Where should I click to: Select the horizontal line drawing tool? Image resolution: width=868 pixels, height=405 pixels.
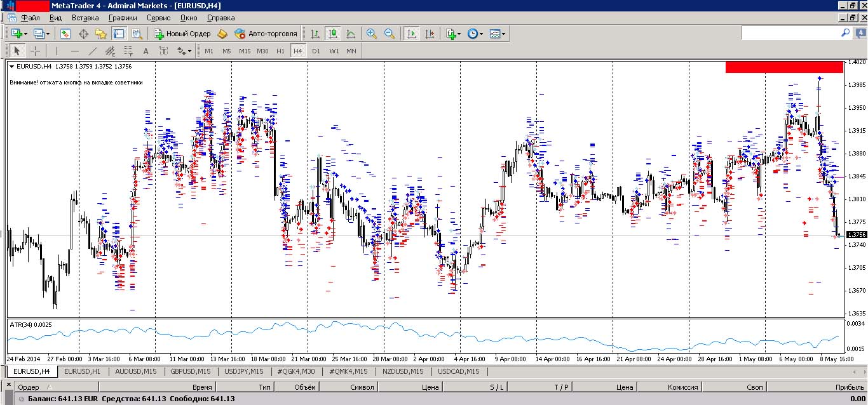coord(75,51)
